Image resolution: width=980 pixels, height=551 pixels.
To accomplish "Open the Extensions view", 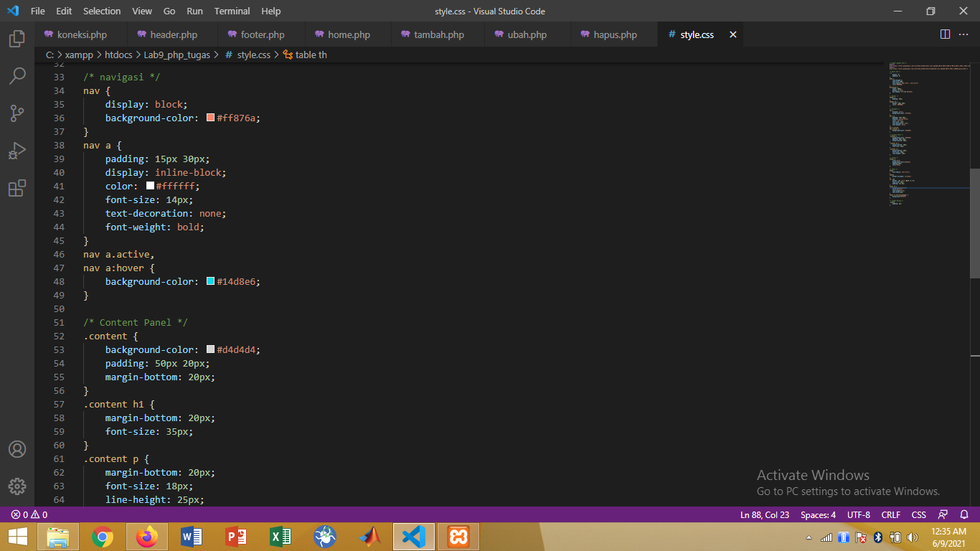I will pyautogui.click(x=17, y=188).
